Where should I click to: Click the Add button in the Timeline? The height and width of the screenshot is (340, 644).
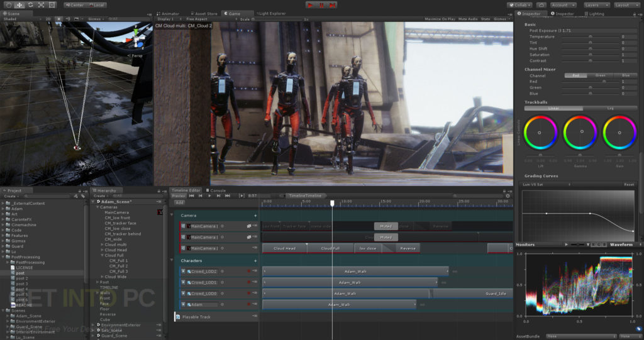point(179,202)
